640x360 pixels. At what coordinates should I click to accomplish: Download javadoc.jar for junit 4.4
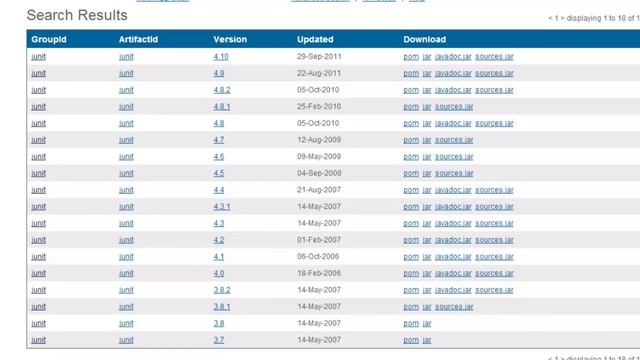point(453,190)
